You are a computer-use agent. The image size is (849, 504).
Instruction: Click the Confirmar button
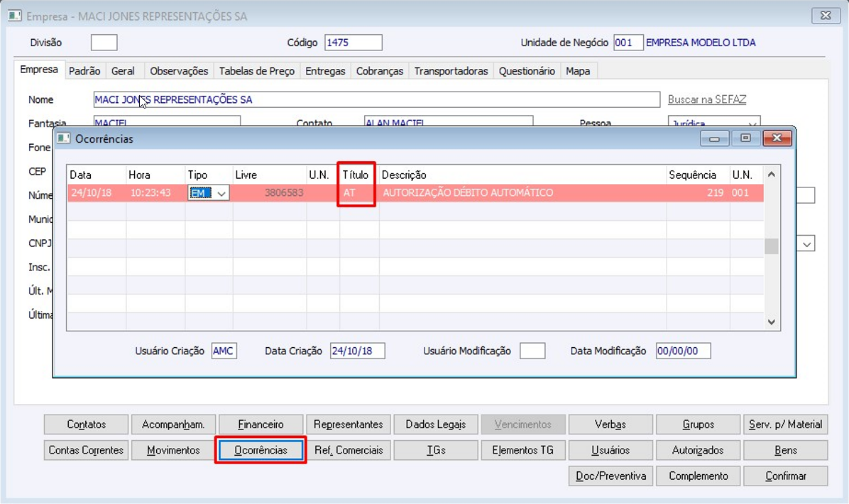point(786,476)
